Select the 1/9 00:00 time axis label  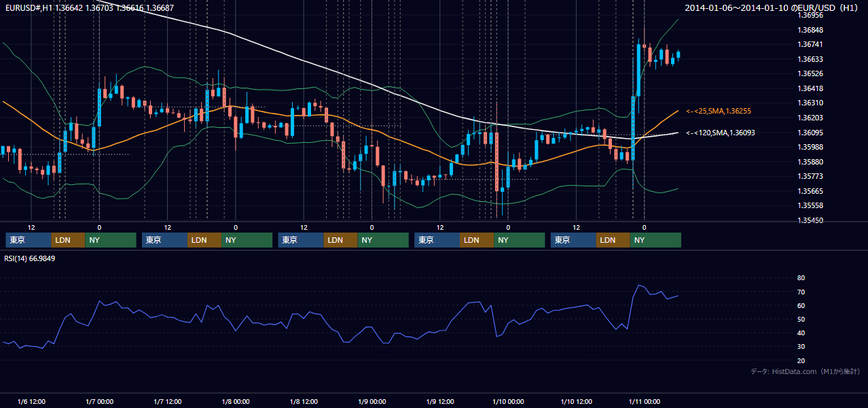pos(372,402)
